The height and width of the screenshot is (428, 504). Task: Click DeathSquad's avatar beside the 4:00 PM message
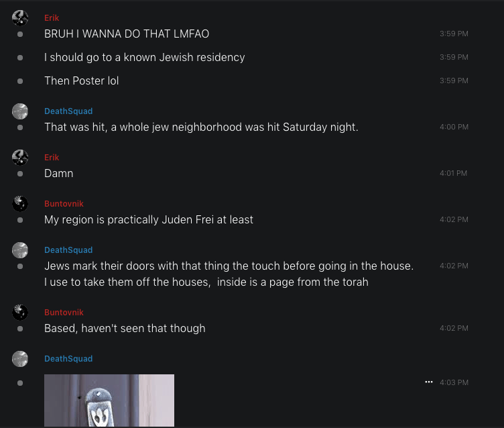pos(20,111)
